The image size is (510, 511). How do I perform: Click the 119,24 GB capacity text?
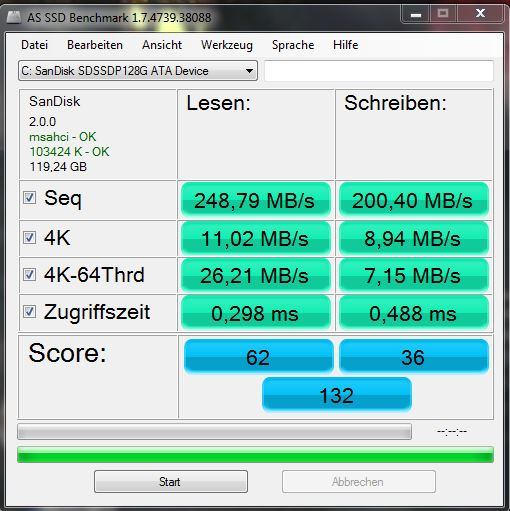click(x=58, y=167)
